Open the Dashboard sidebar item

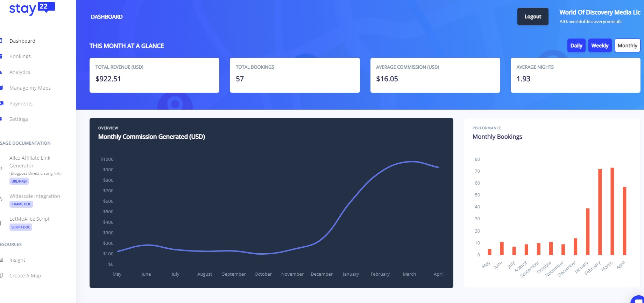click(x=22, y=41)
